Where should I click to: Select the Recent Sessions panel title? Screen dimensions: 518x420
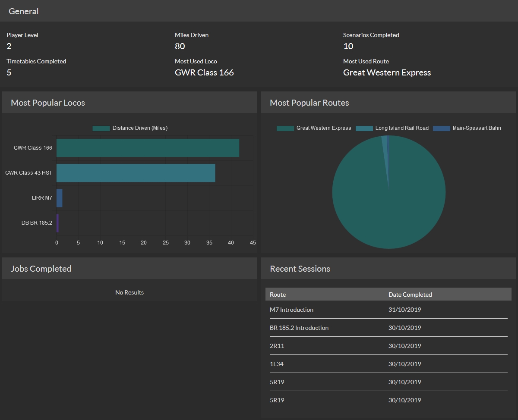pyautogui.click(x=300, y=269)
